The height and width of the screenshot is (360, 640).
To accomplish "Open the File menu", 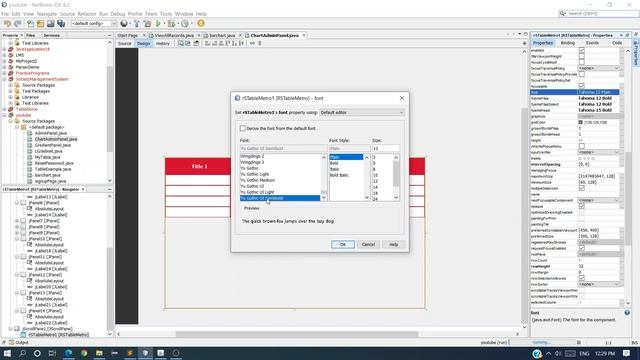I will (5, 14).
